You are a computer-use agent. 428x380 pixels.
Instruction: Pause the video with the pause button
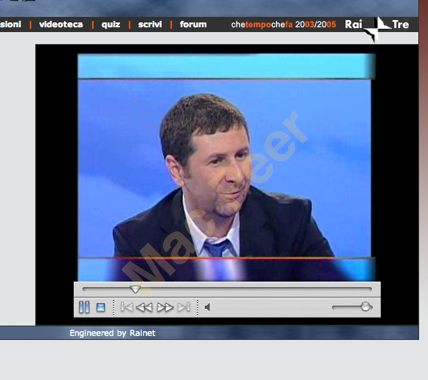(x=84, y=307)
